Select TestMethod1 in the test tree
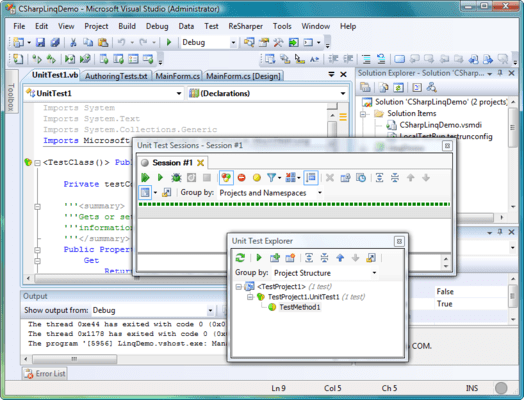This screenshot has width=524, height=400. (x=299, y=307)
